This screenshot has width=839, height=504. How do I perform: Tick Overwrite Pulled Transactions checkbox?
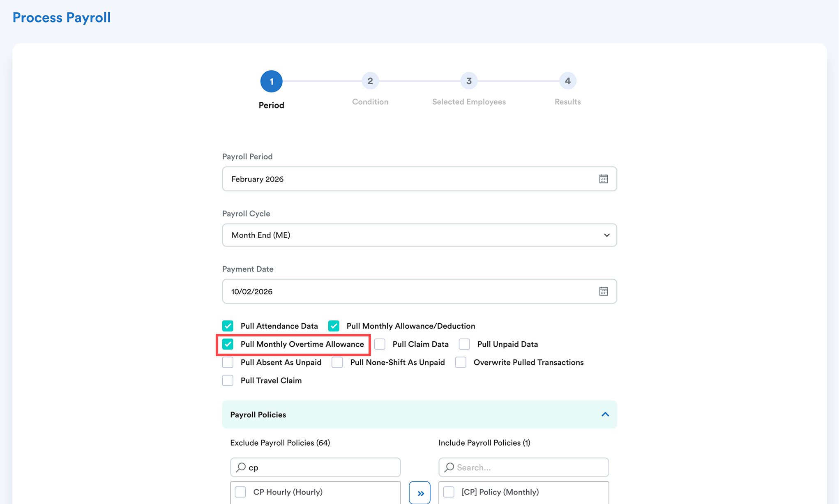(461, 362)
